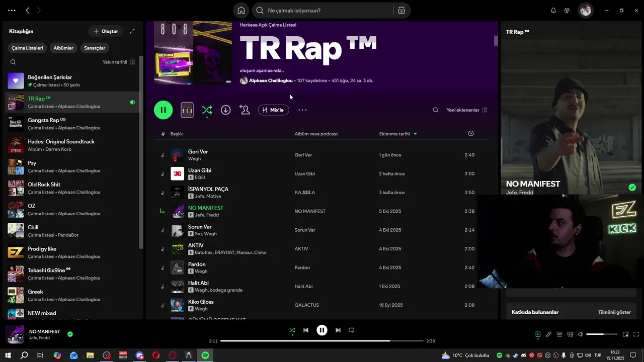Image resolution: width=644 pixels, height=362 pixels.
Task: Pause the playlist with the big green button
Action: (x=164, y=110)
